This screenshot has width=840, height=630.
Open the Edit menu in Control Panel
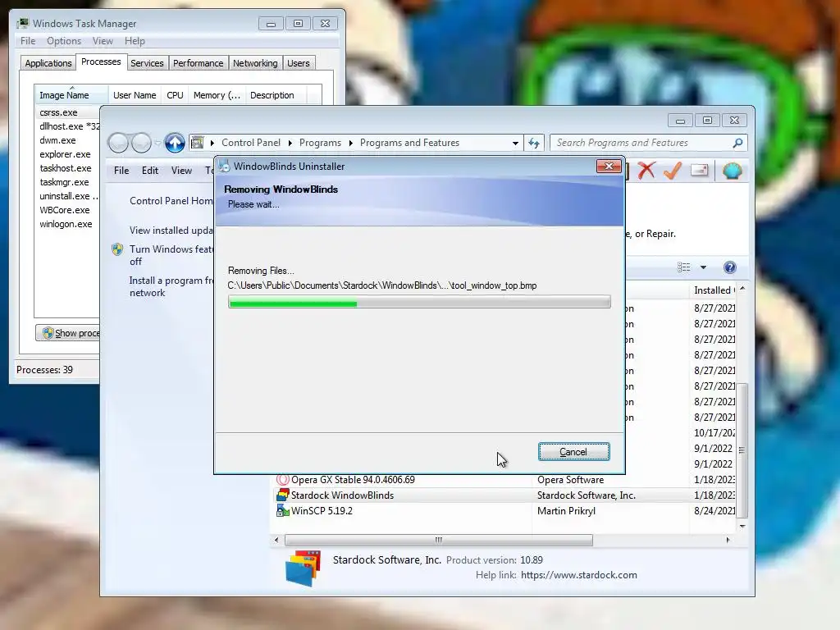[x=150, y=171]
